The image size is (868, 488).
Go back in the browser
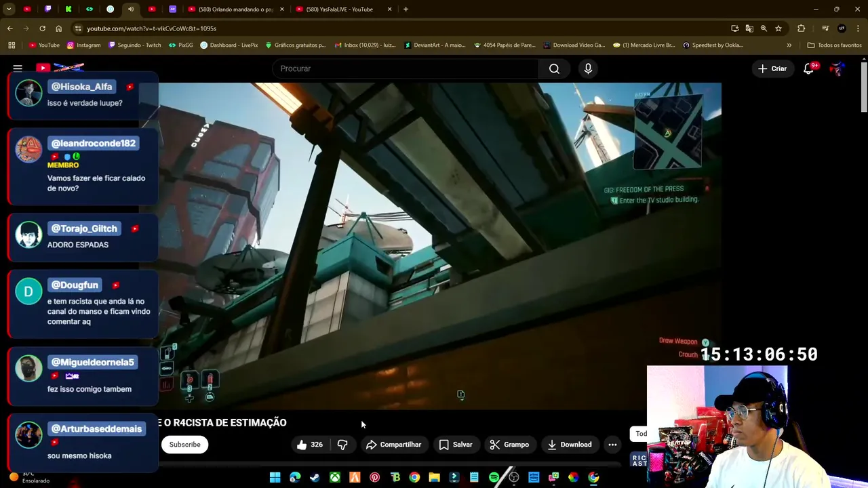click(10, 28)
